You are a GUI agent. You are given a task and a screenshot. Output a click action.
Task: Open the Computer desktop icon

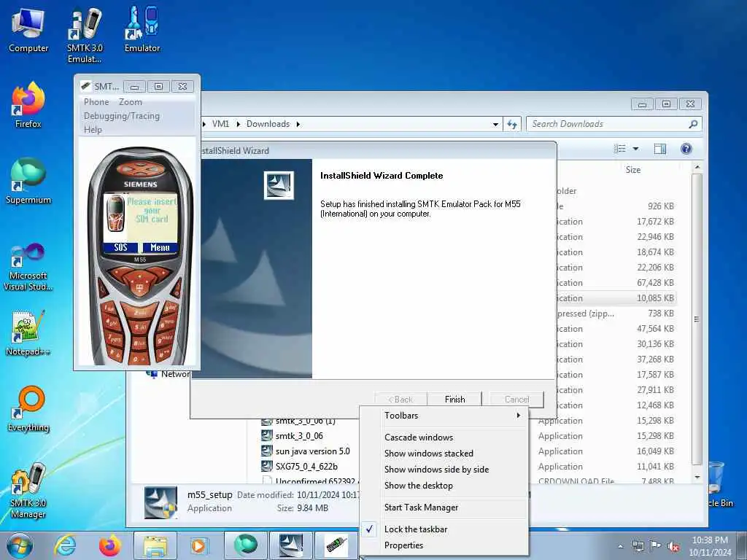point(28,30)
